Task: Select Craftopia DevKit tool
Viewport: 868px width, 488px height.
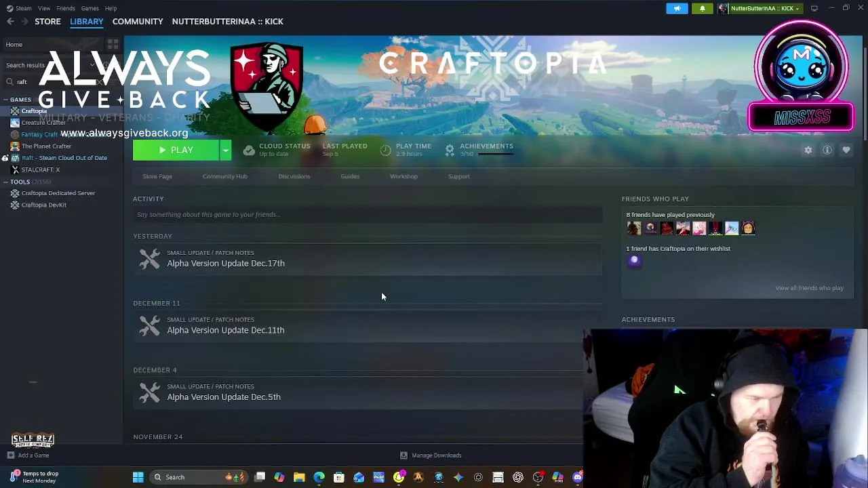Action: [x=43, y=205]
